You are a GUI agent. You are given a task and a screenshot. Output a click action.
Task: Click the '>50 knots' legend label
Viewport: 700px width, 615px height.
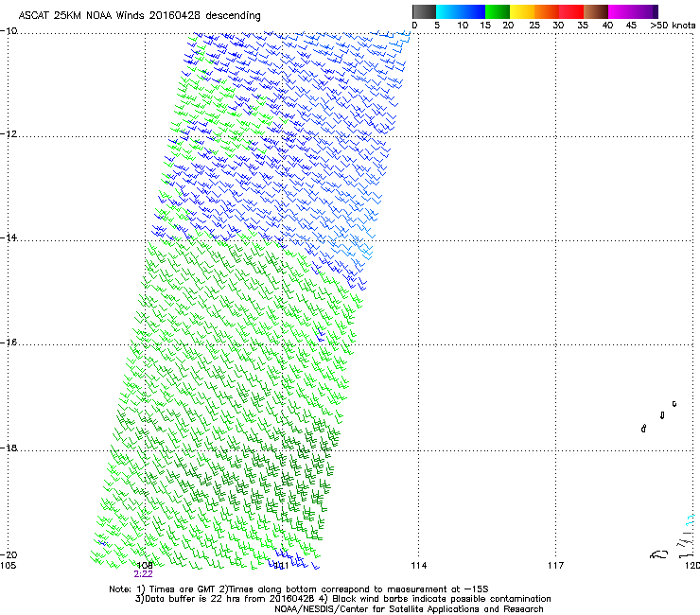(673, 26)
